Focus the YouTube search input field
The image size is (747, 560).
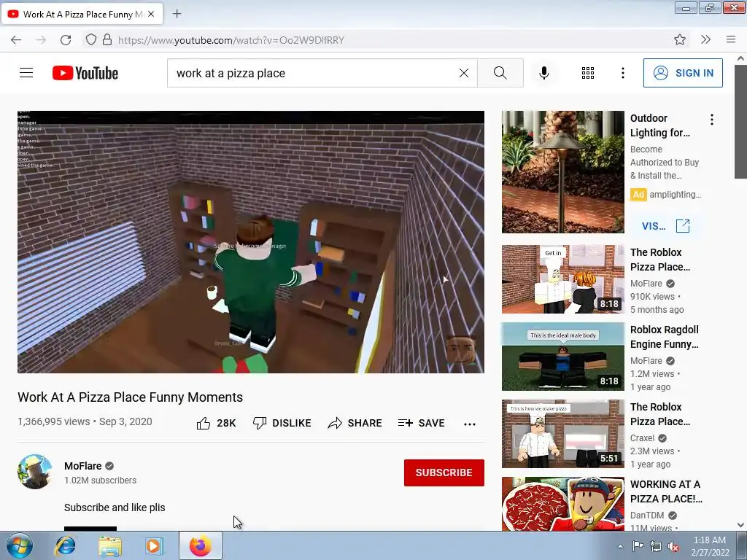coord(314,73)
